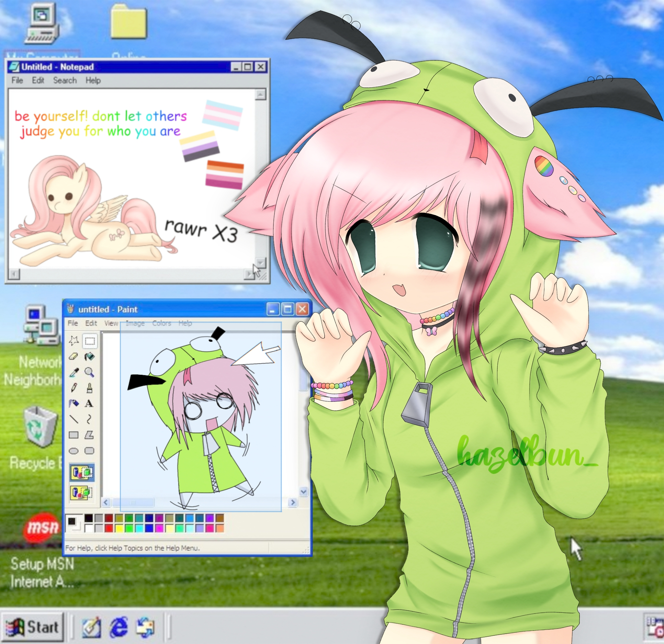Enable the transparent selection option in Paint
This screenshot has height=644, width=664.
coord(82,493)
